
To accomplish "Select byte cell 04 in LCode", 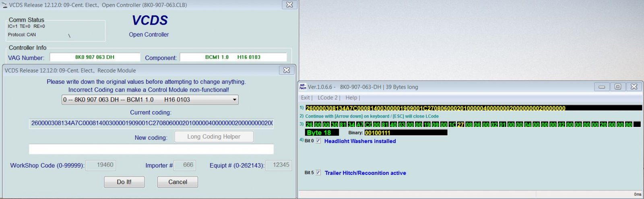I will click(528, 124).
